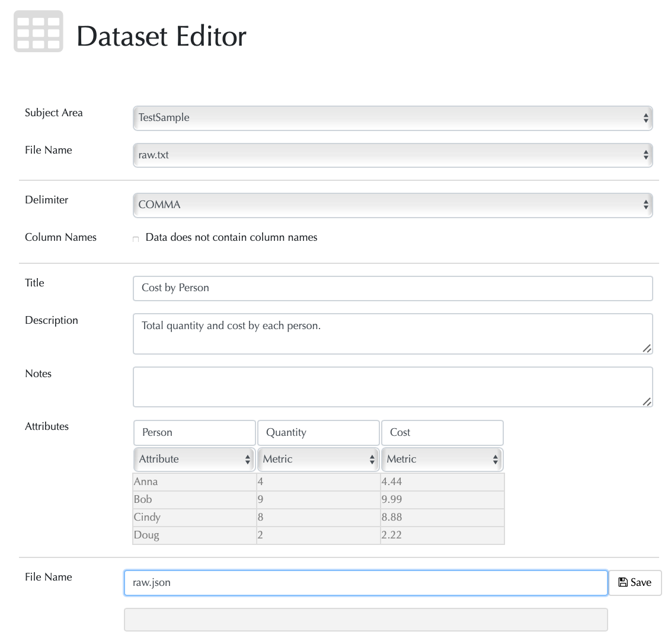Click the '4.44' cost cell
671x644 pixels.
[442, 482]
